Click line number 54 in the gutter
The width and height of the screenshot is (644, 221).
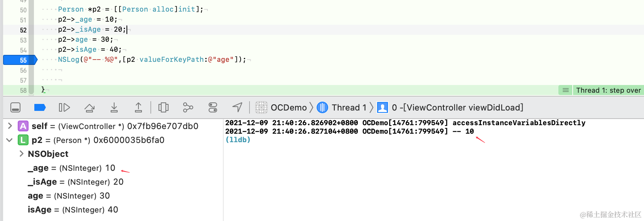[x=23, y=50]
